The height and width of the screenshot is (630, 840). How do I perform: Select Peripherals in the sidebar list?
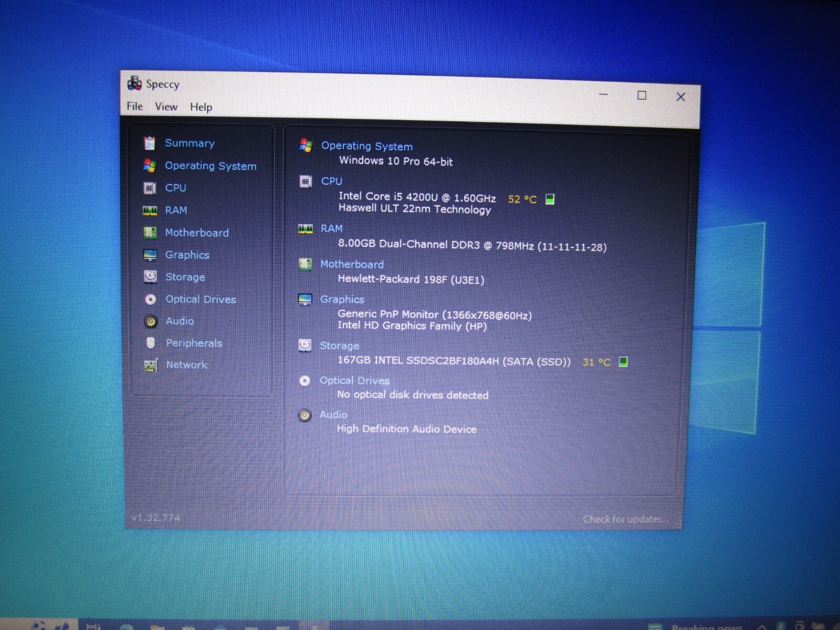(x=194, y=343)
